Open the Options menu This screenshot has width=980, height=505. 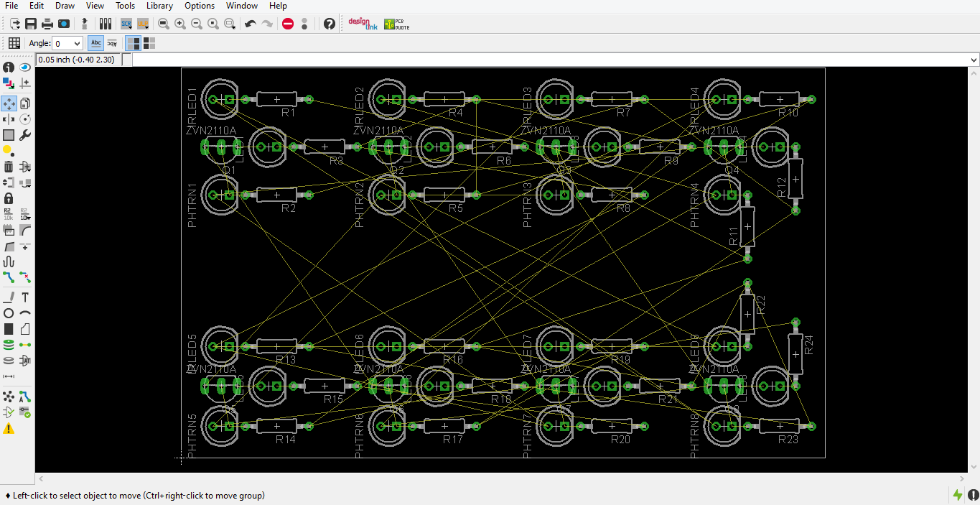tap(199, 5)
